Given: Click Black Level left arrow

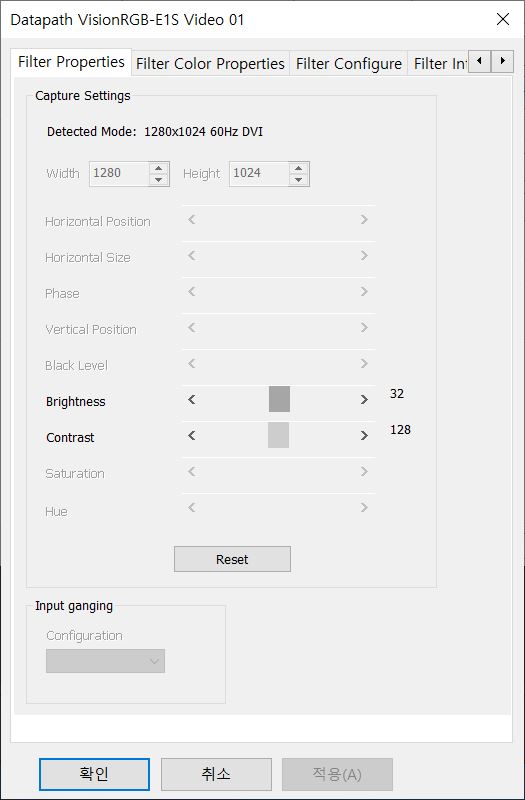Looking at the screenshot, I should coord(192,364).
